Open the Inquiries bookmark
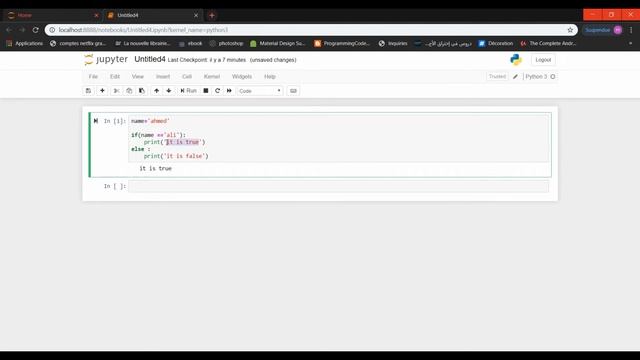The height and width of the screenshot is (360, 640). [393, 43]
